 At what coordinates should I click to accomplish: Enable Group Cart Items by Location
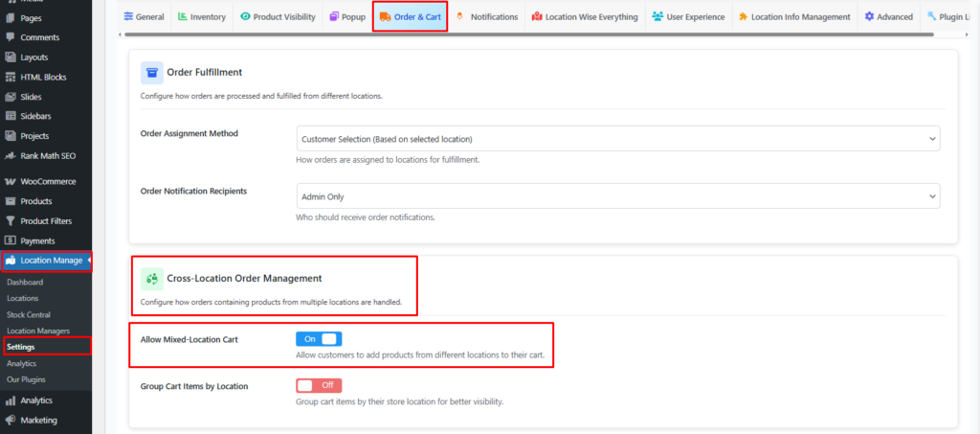coord(319,385)
